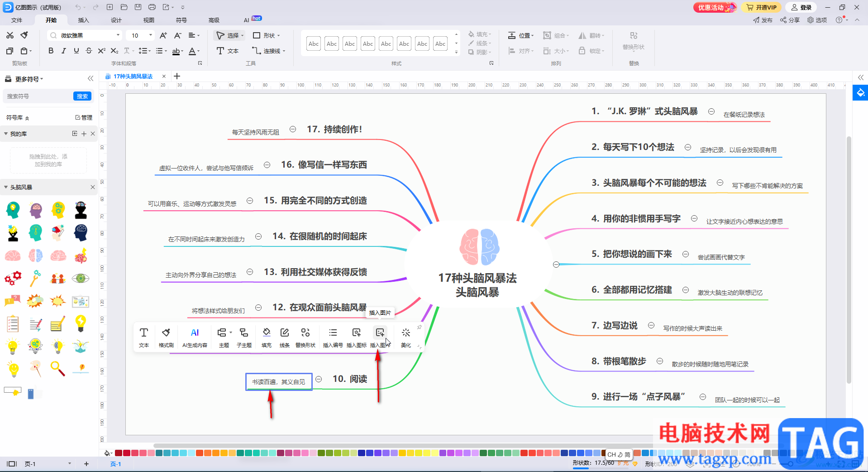Click the Print icon in the title bar
Viewport: 868px width, 472px height.
point(152,7)
